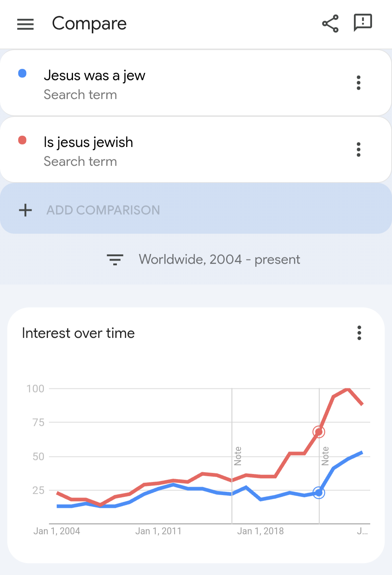The image size is (392, 575).
Task: Edit the "Jesus was a jew" search term
Action: click(x=94, y=76)
